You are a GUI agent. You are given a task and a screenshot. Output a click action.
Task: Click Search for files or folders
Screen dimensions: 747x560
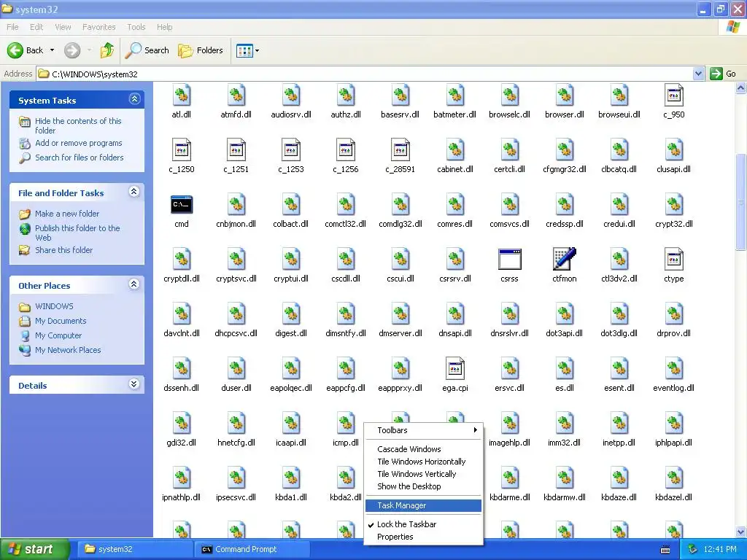(79, 157)
